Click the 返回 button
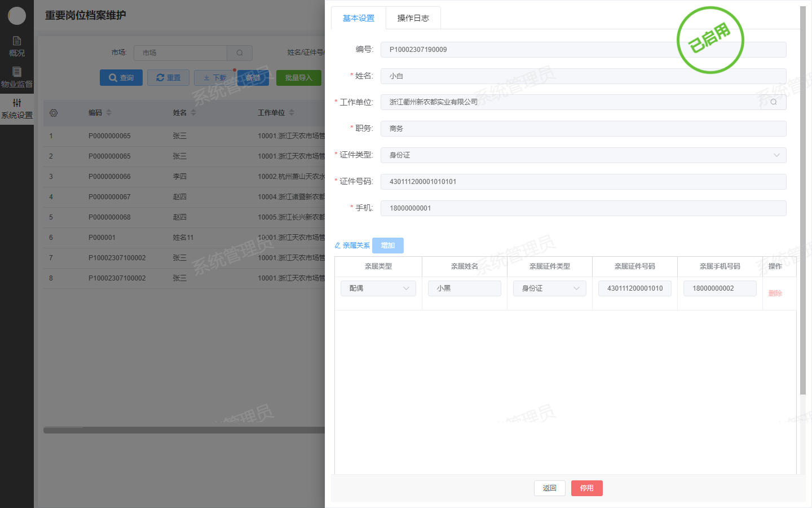This screenshot has width=812, height=508. [x=549, y=488]
